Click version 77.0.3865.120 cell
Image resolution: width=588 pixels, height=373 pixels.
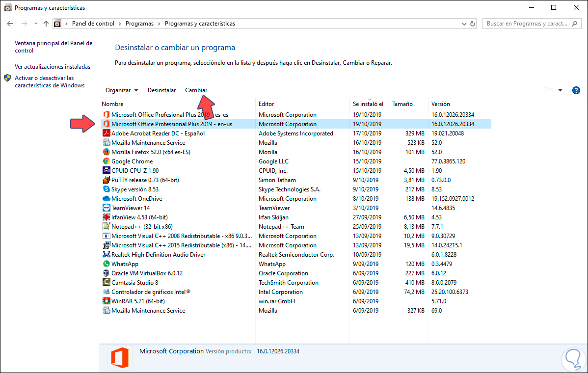pyautogui.click(x=448, y=161)
